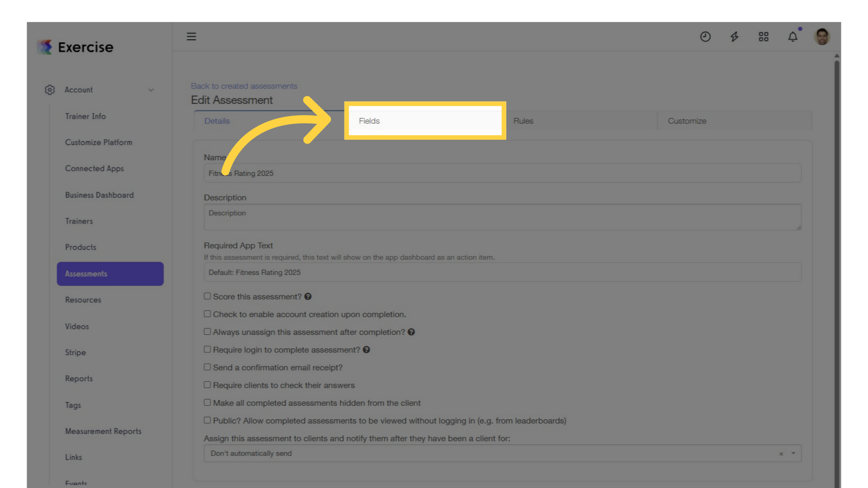This screenshot has width=868, height=488.
Task: Switch to the Customize tab
Action: (735, 121)
